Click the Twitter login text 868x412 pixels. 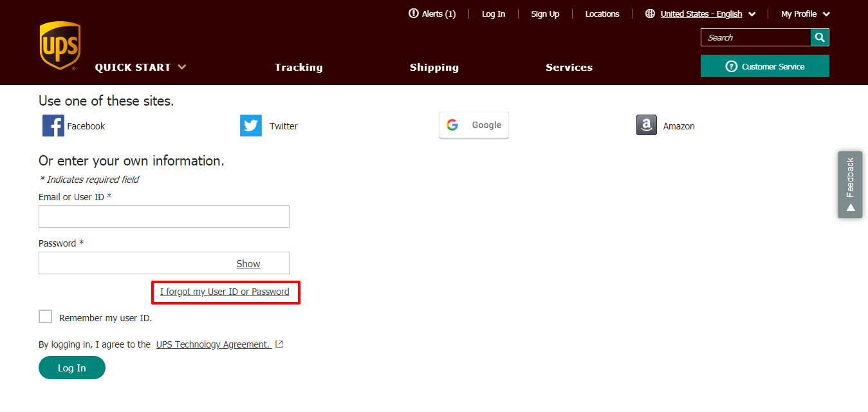pyautogui.click(x=284, y=126)
